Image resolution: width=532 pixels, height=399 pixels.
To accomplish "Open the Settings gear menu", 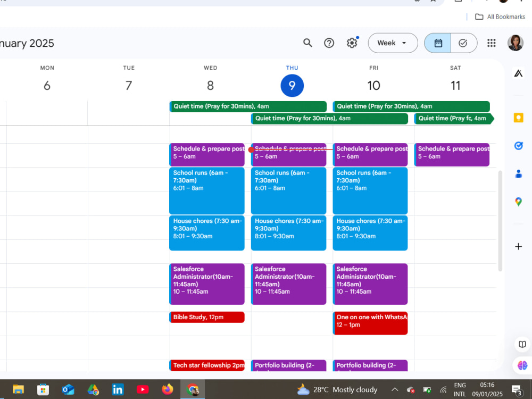I will 352,43.
